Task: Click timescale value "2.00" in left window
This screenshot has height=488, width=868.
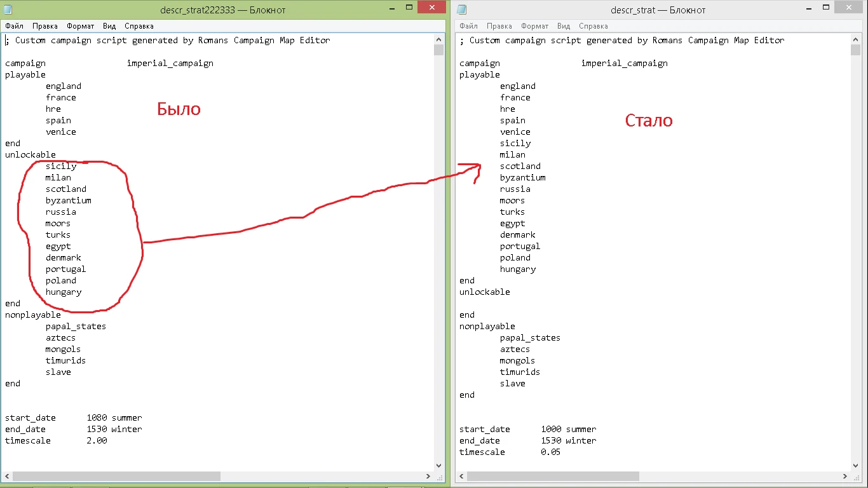Action: click(x=97, y=440)
